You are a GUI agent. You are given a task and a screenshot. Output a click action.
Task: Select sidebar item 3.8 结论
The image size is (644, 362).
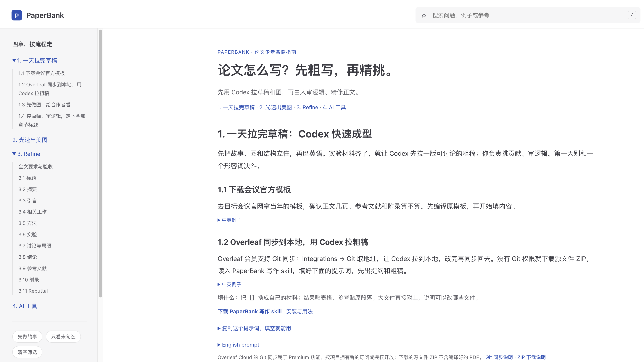click(28, 257)
